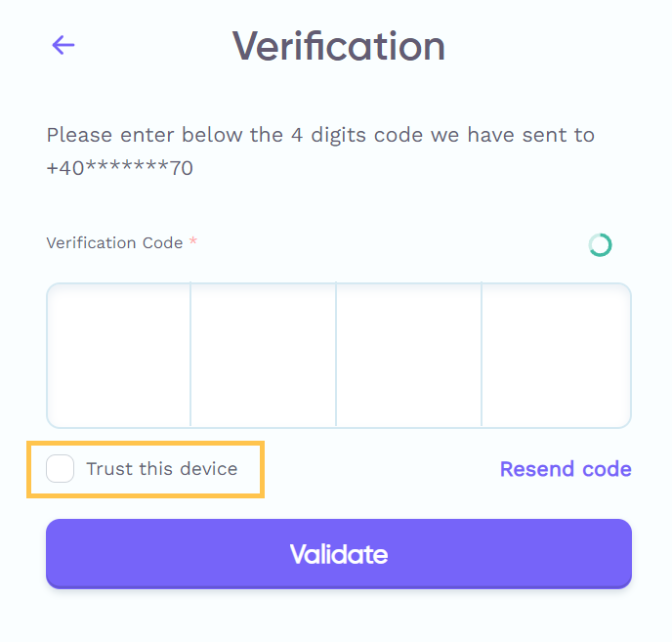Focus the fourth verification digit box
The image size is (672, 642).
tap(556, 356)
